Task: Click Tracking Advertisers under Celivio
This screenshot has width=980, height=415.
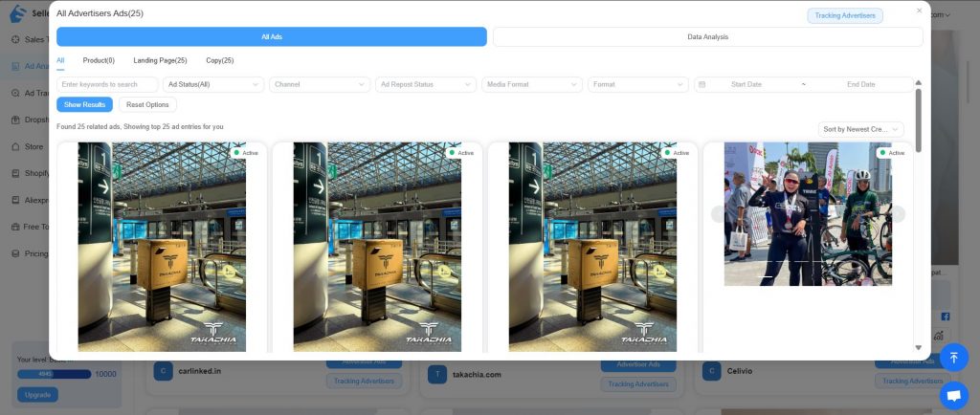Action: (912, 381)
